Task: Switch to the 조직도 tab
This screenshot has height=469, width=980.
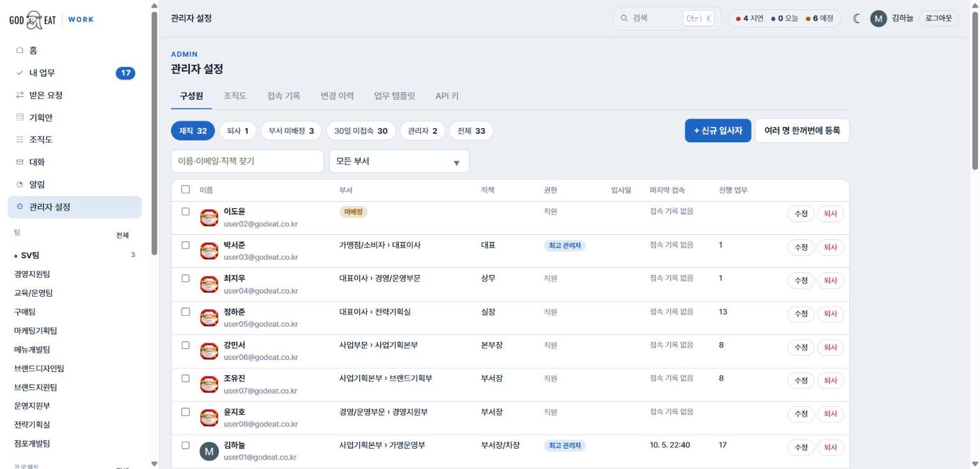Action: coord(235,96)
